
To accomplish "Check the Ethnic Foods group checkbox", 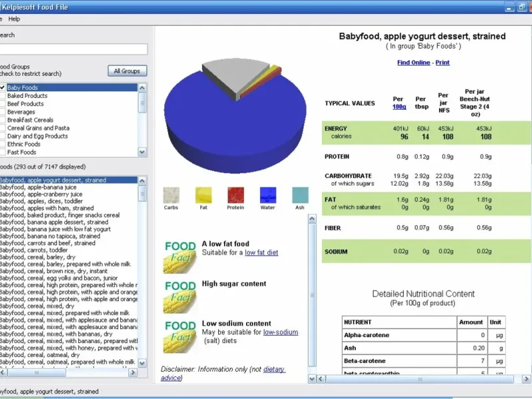I will click(2, 144).
